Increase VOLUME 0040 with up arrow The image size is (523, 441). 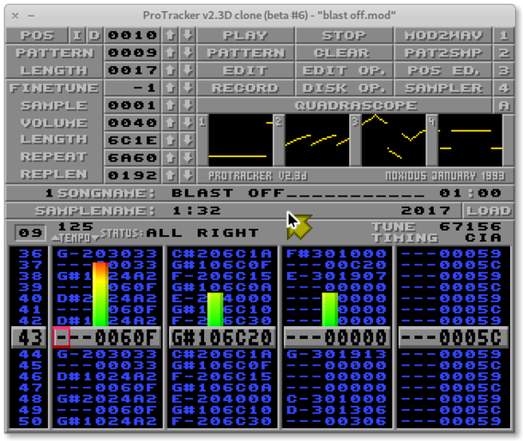[170, 123]
